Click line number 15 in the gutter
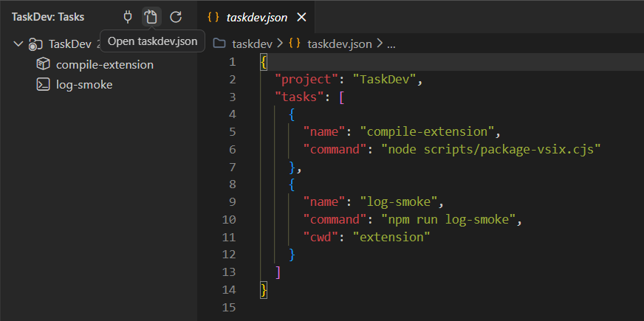The image size is (644, 321). (x=229, y=308)
